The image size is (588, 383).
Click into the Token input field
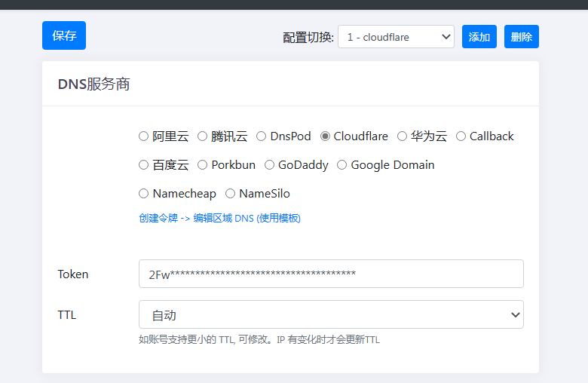[331, 274]
